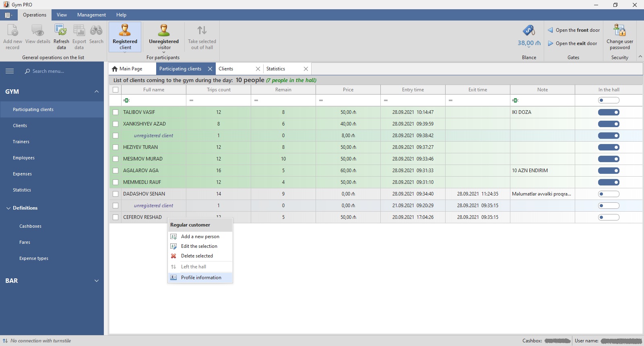Viewport: 644px width, 346px height.
Task: Click the Change user password icon
Action: pyautogui.click(x=619, y=31)
